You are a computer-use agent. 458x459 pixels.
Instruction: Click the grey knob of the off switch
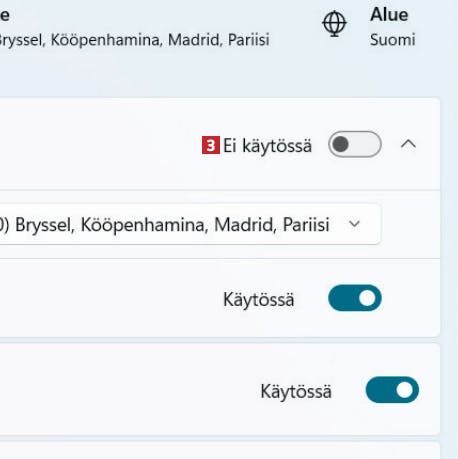tap(340, 144)
